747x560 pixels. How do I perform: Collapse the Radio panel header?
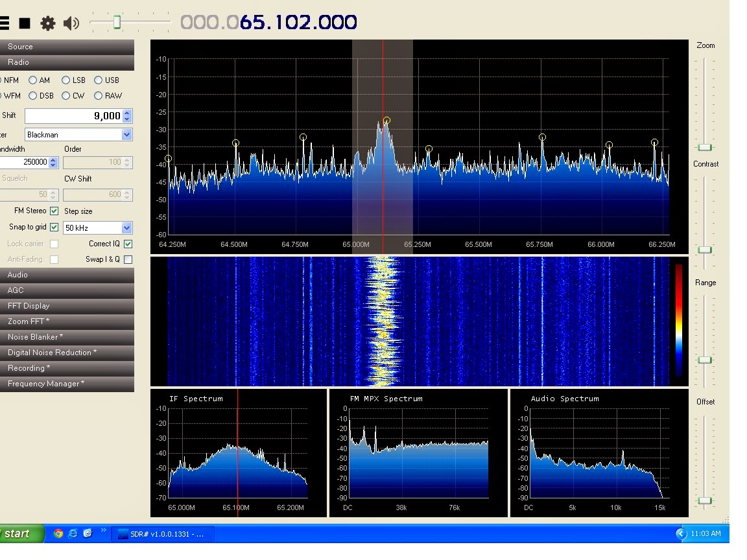click(x=67, y=62)
